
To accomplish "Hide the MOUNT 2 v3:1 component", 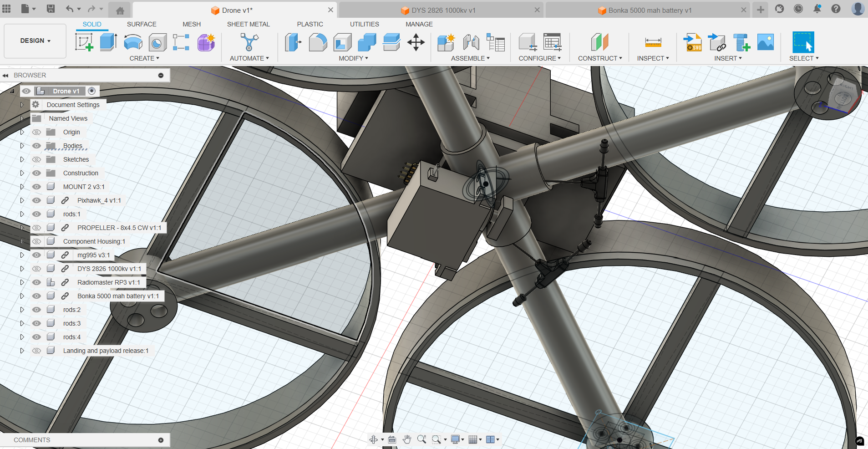I will pos(36,187).
